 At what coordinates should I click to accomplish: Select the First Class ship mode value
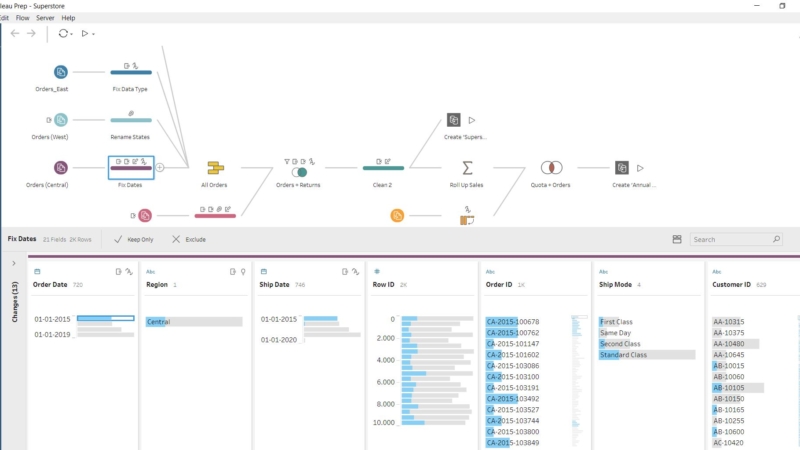point(616,321)
